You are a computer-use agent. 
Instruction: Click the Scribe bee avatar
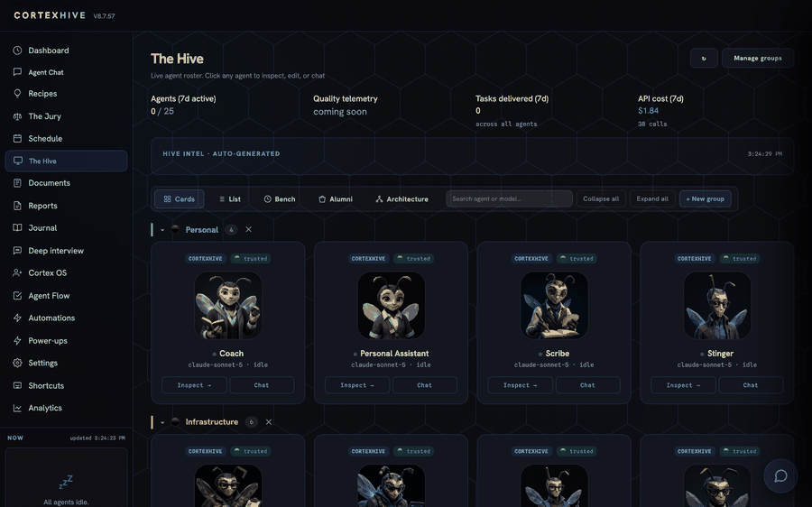pos(554,306)
